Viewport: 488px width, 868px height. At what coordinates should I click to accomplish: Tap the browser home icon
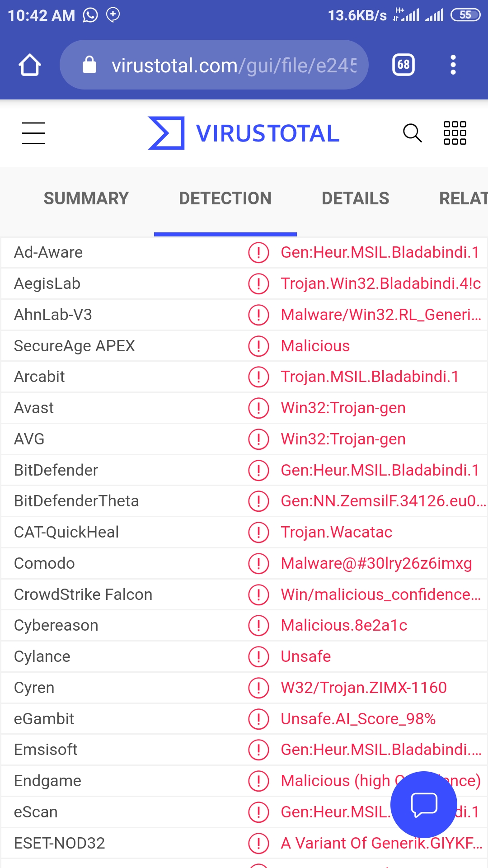click(x=30, y=65)
